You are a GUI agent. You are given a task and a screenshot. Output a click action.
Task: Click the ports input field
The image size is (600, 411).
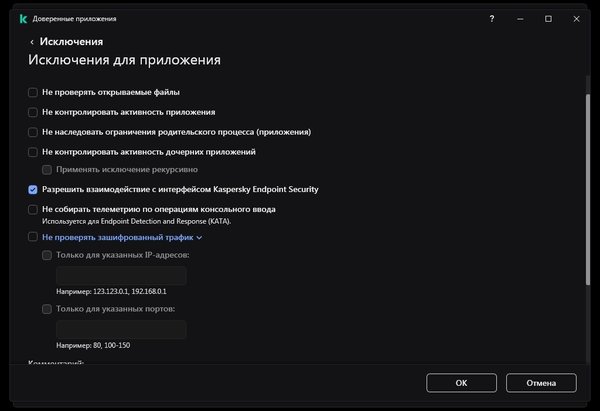coord(121,330)
